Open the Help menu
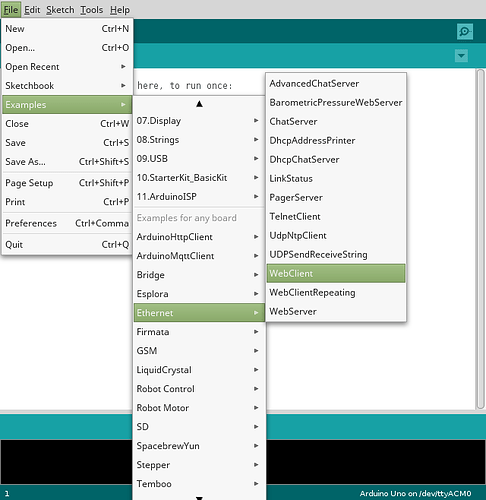 pos(119,10)
